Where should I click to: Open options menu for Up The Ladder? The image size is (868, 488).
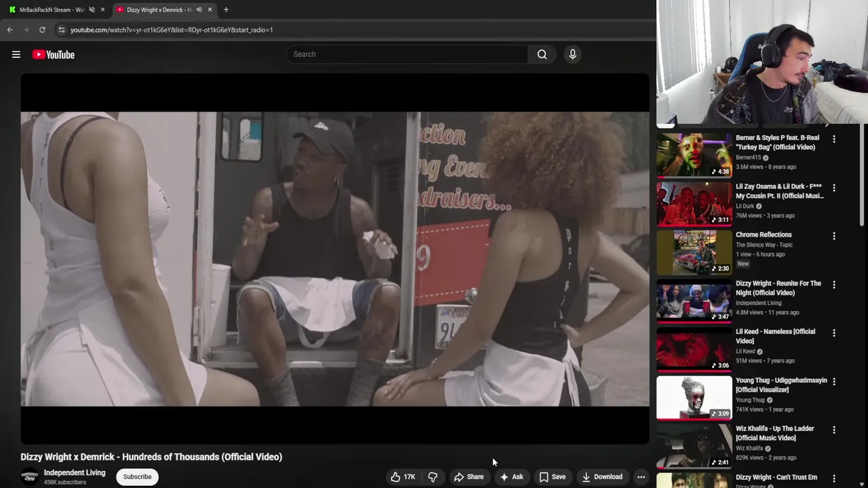(x=834, y=430)
